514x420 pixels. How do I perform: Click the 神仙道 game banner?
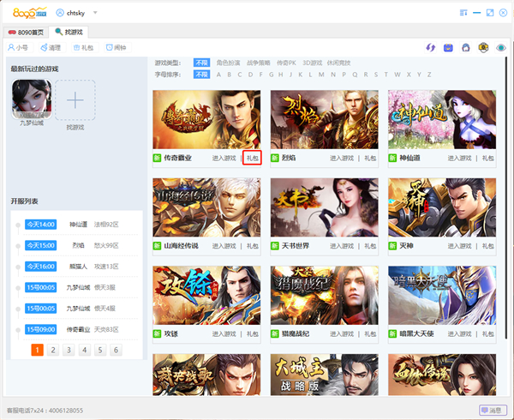click(x=442, y=119)
